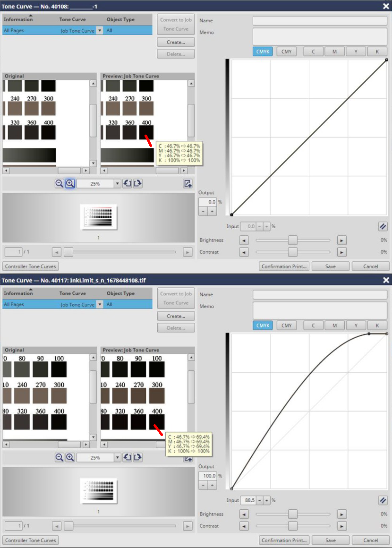Image resolution: width=392 pixels, height=548 pixels.
Task: Expand Job Tone Curve dropdown in InkLimit dialog
Action: [x=99, y=305]
